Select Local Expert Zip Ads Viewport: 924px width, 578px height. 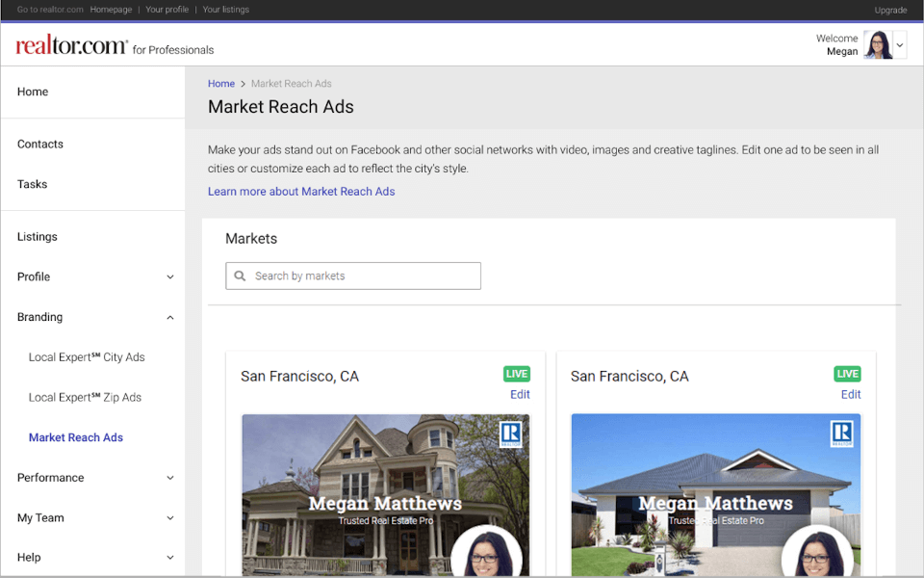click(85, 397)
